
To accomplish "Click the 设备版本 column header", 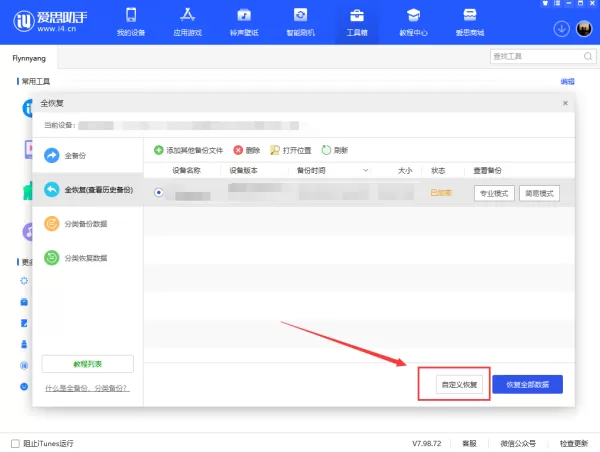I will (243, 170).
